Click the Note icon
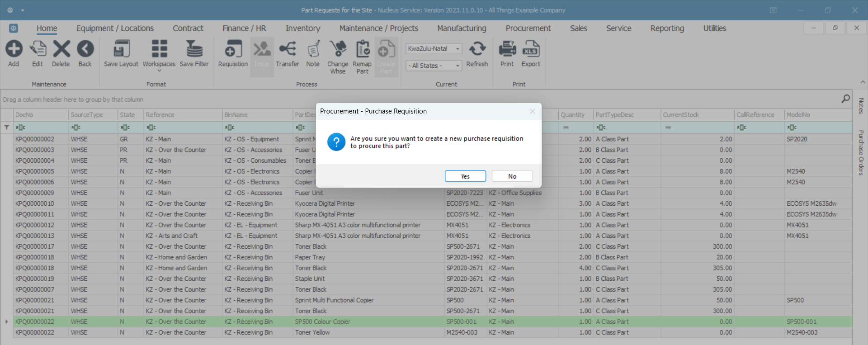 coord(313,49)
